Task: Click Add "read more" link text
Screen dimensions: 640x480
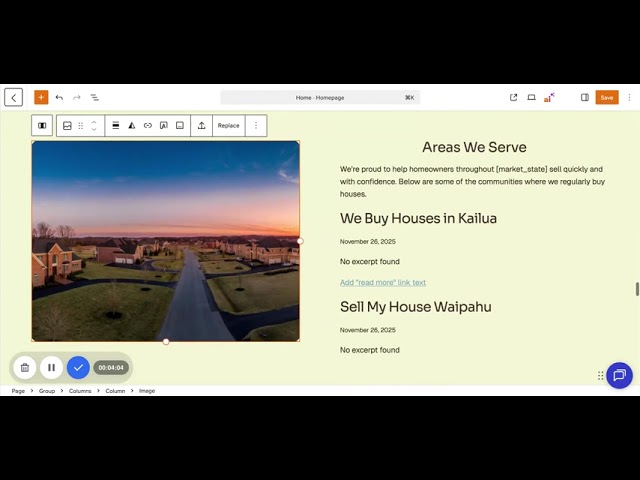Action: click(x=383, y=282)
